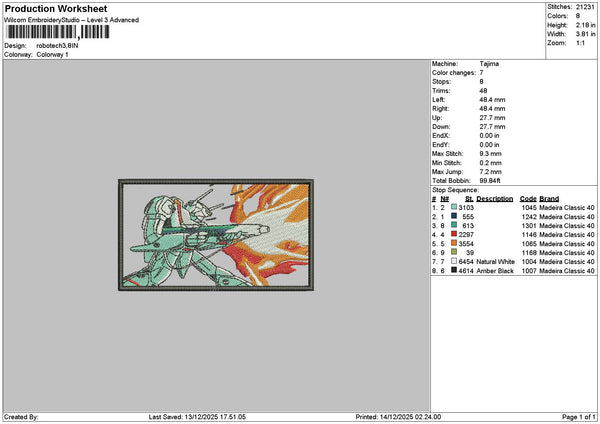Click the 'Page 1 of 1' indicator
The image size is (600, 424).
pyautogui.click(x=579, y=417)
